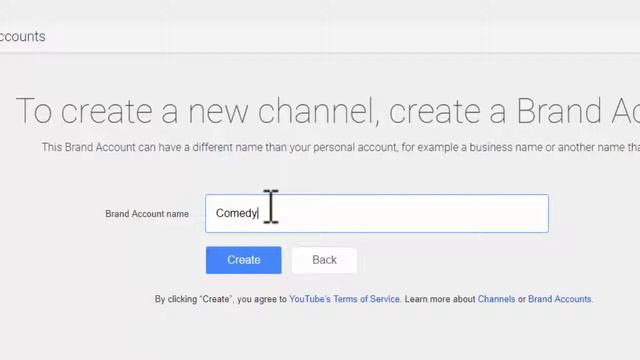Click the 'To create a new channel' heading
Image resolution: width=640 pixels, height=360 pixels.
tap(328, 111)
